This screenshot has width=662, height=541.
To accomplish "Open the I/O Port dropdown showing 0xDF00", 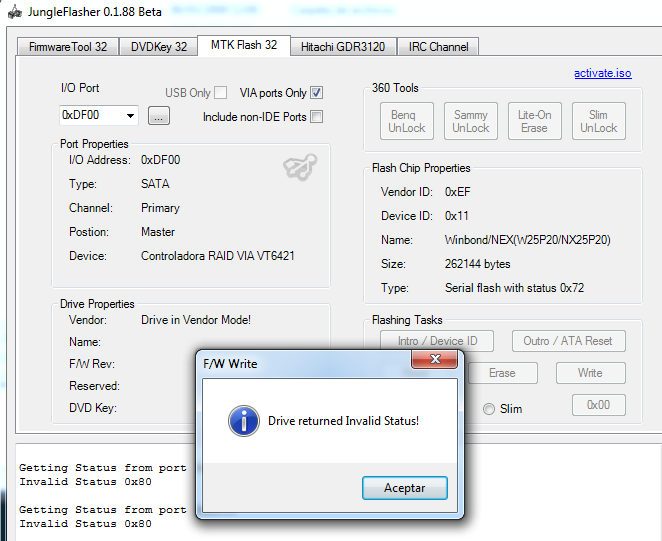I will click(x=99, y=115).
